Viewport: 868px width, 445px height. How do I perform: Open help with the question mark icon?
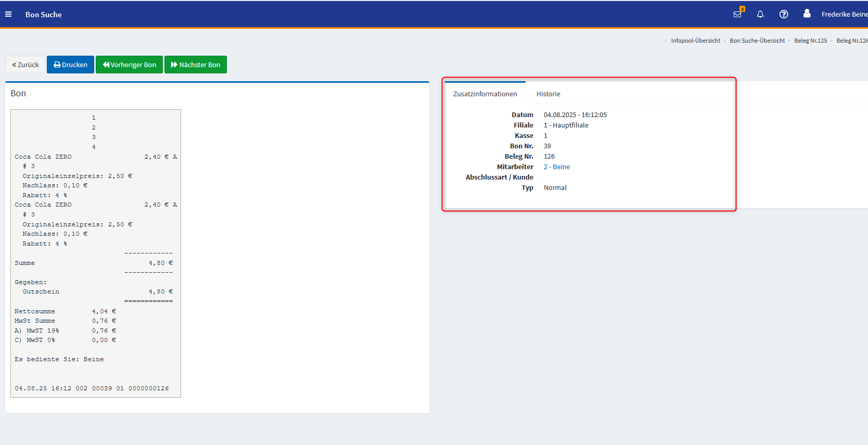click(x=784, y=15)
